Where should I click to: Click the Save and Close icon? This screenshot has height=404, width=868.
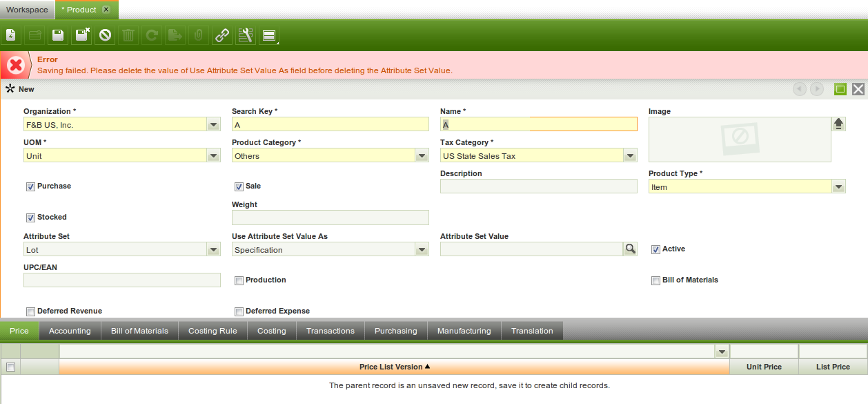82,35
